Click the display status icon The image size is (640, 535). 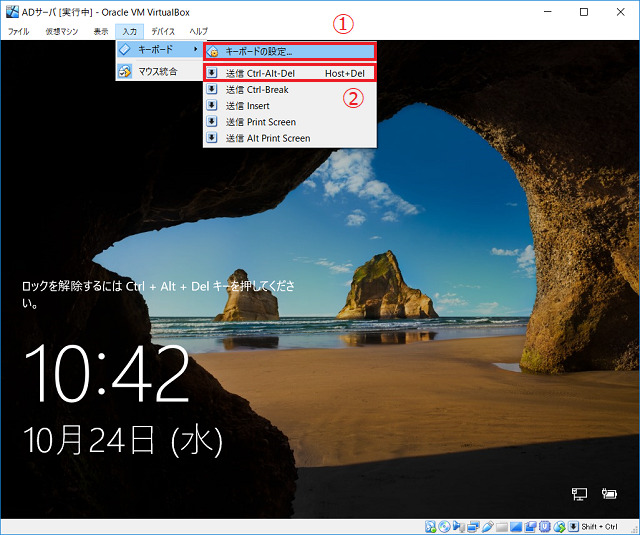pos(516,527)
